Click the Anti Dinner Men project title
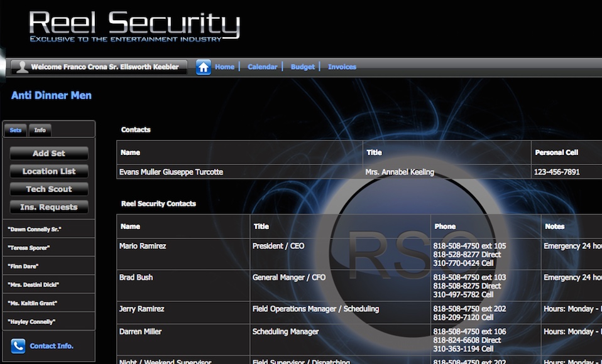The height and width of the screenshot is (364, 602). pos(52,95)
